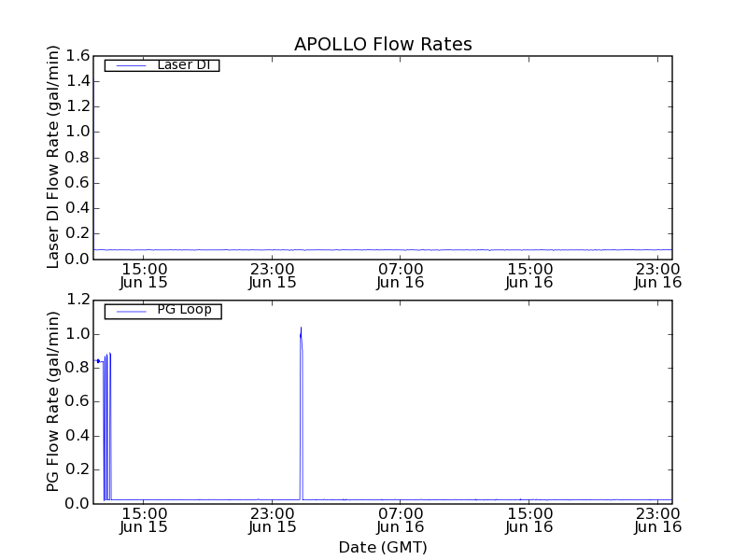Click the 0.4 tick on the PG Flow axis
Viewport: 747px width, 560px height.
click(78, 436)
